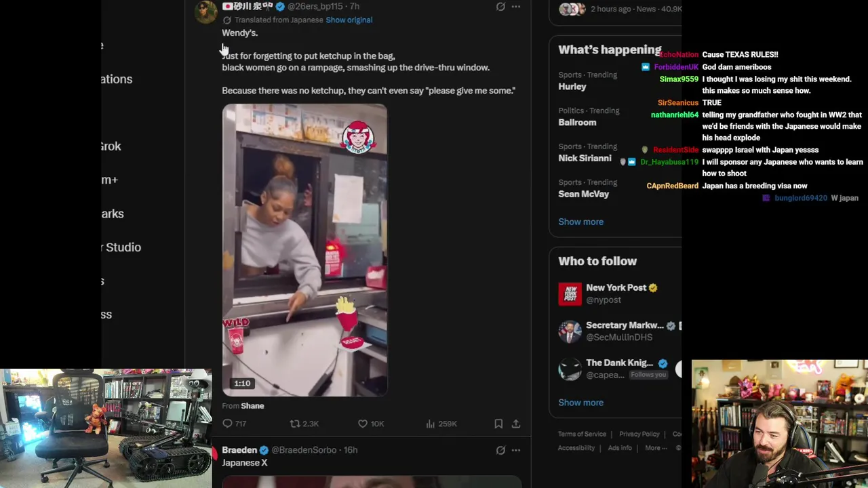Show original Japanese text of post
Viewport: 868px width, 488px height.
(x=349, y=20)
